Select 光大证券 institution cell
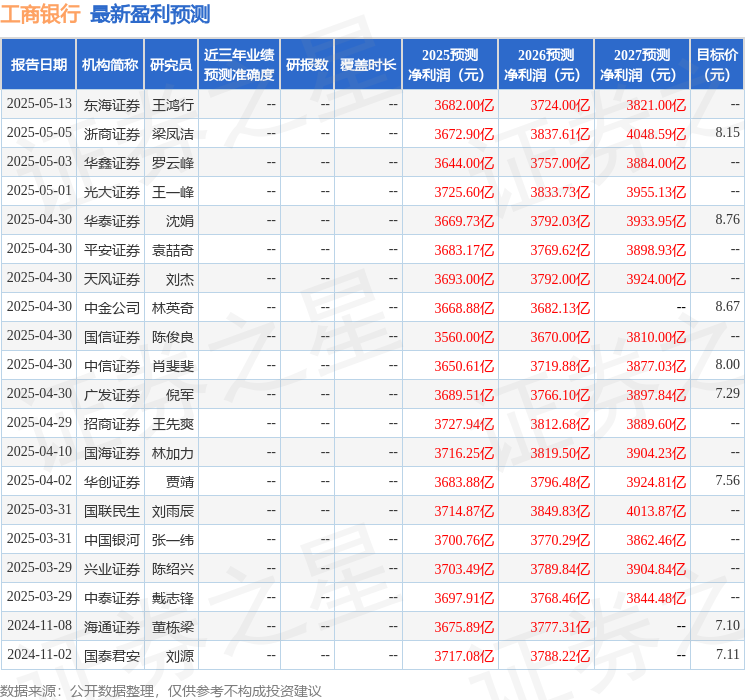The width and height of the screenshot is (745, 700). (112, 192)
